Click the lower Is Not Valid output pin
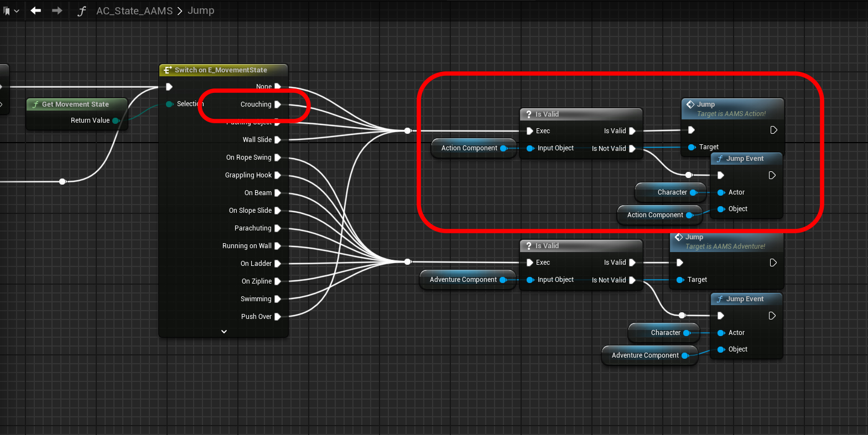 pos(632,280)
